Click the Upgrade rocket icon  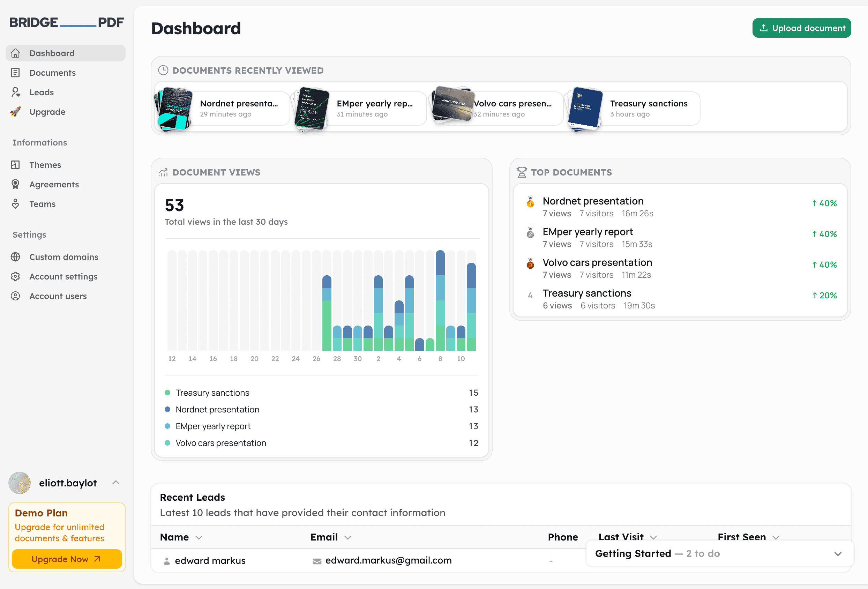pos(15,112)
